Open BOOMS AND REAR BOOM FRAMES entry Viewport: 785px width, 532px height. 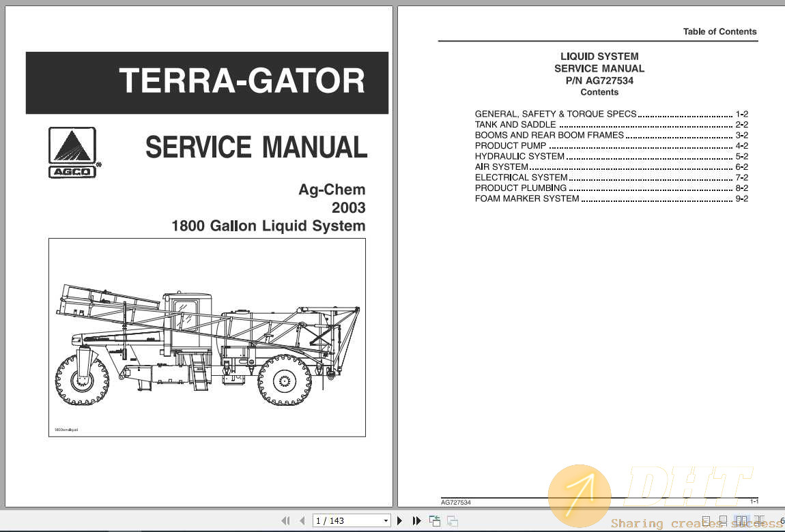point(612,135)
